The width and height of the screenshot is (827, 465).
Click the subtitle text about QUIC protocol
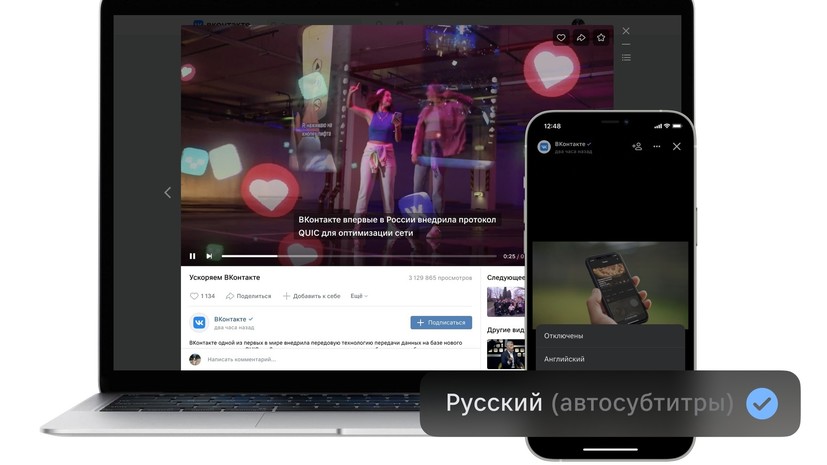tap(397, 226)
